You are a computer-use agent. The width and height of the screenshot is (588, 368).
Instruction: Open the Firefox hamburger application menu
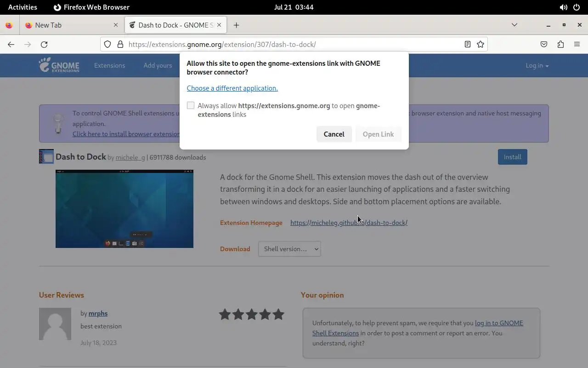[x=577, y=44]
